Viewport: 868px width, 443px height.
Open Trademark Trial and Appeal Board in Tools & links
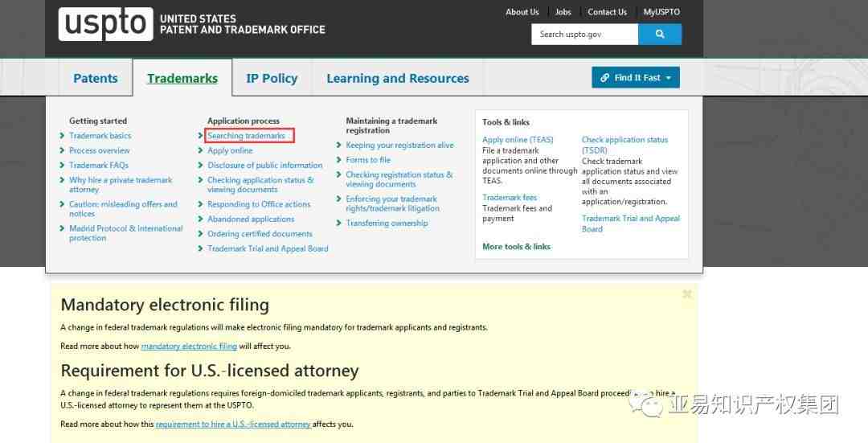pos(631,224)
